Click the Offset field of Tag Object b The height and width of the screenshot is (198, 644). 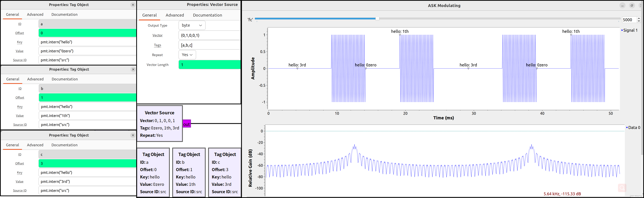click(87, 97)
